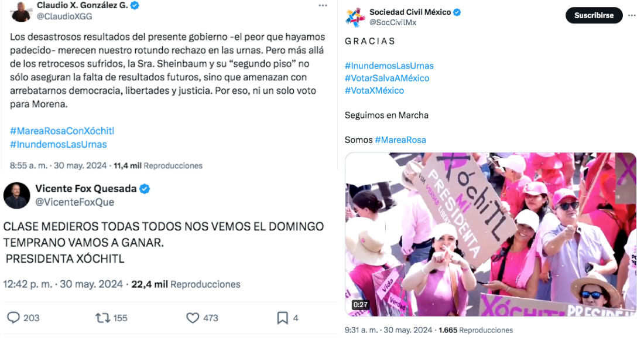Click the 9:31 a. m. 30 may. 2024 timestamp
The width and height of the screenshot is (644, 340).
coord(388,330)
